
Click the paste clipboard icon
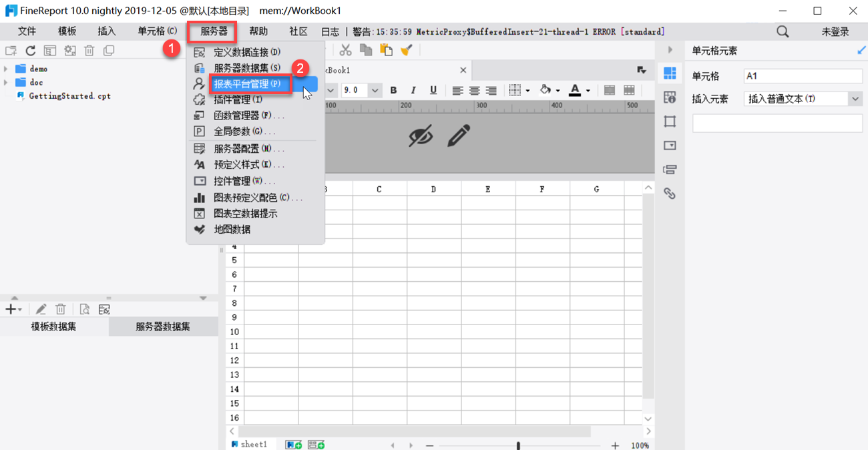pyautogui.click(x=386, y=50)
